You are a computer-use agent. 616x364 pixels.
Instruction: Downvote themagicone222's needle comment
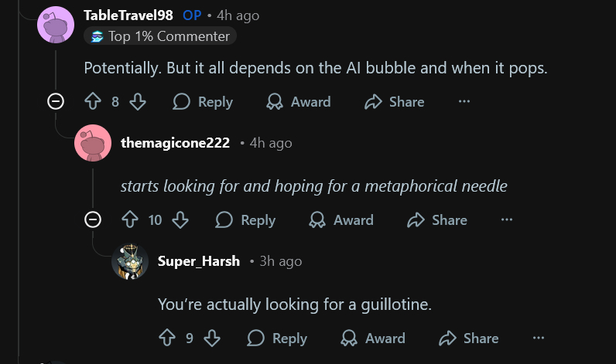[x=180, y=220]
